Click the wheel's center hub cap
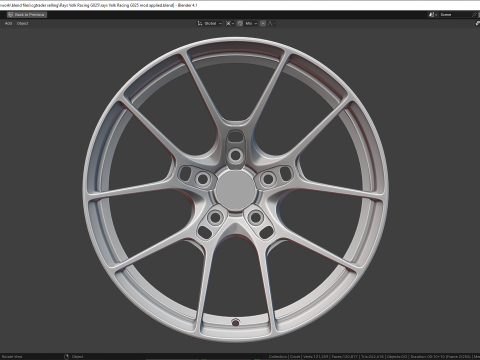Viewport: 480px width, 360px height. [x=235, y=190]
